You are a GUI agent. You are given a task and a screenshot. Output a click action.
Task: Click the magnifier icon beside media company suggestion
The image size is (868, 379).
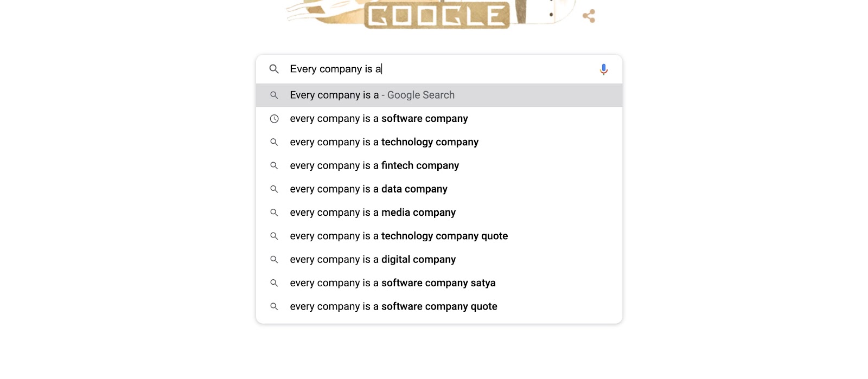tap(274, 213)
